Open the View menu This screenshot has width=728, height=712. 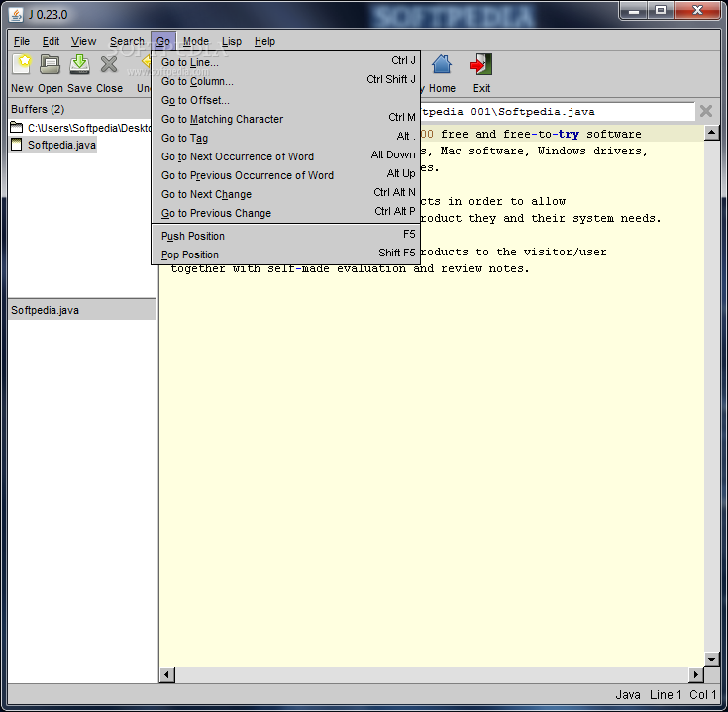(x=83, y=41)
